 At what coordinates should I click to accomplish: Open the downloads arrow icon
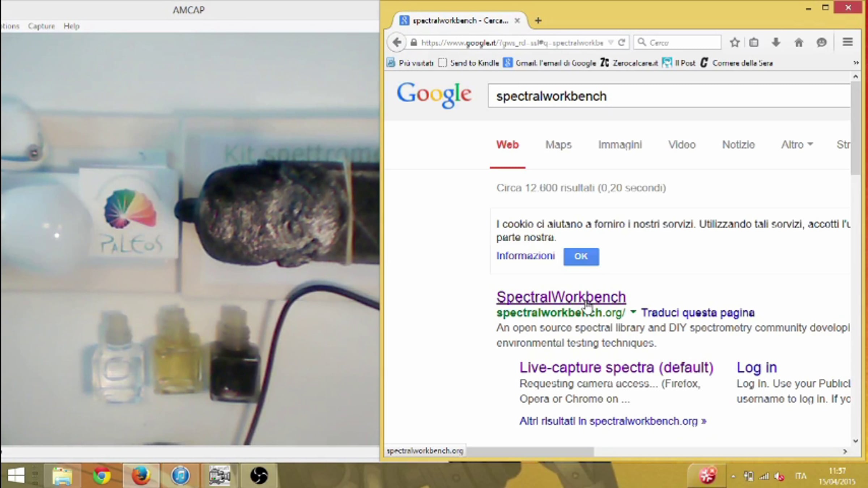(776, 42)
